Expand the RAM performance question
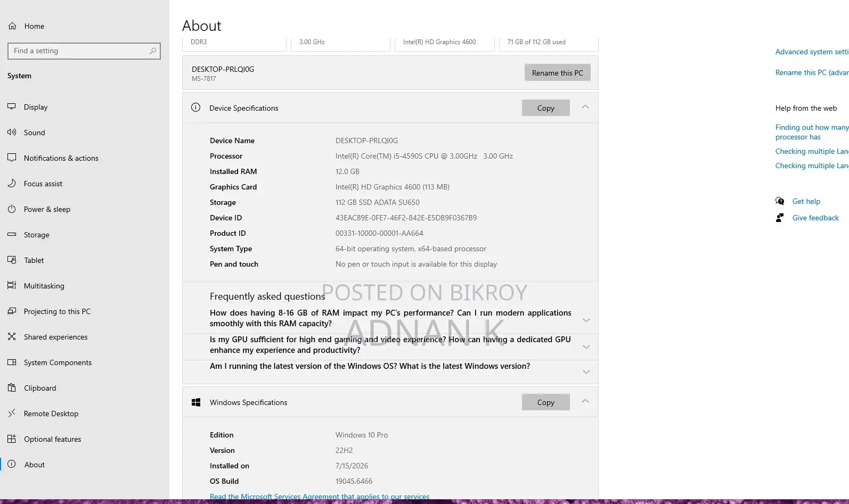The image size is (849, 504). pos(586,320)
